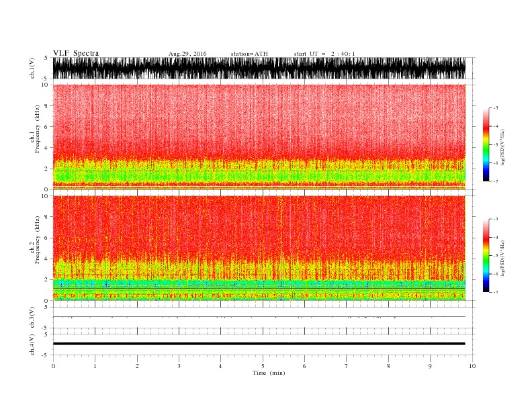Screen dimensions: 532x411
Task: Click time axis tick label 5
Action: point(263,366)
